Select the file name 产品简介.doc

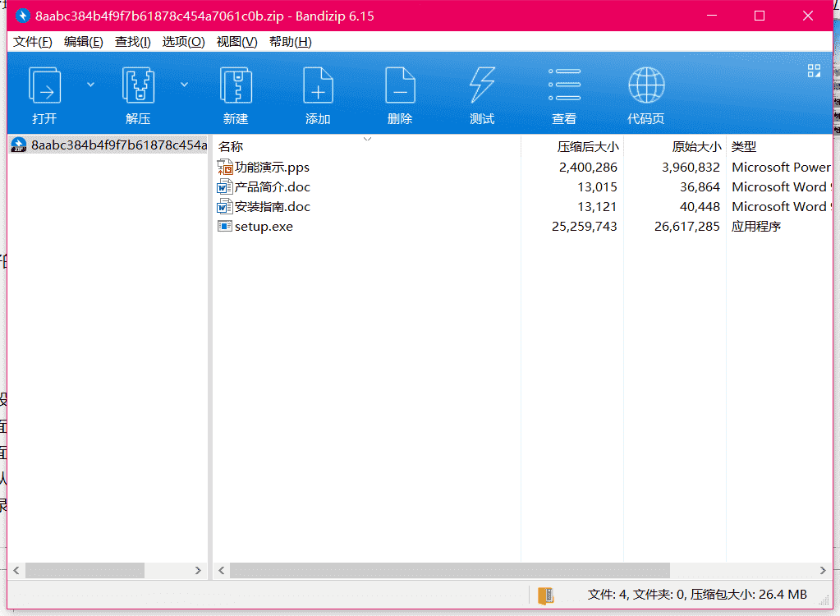(x=273, y=187)
